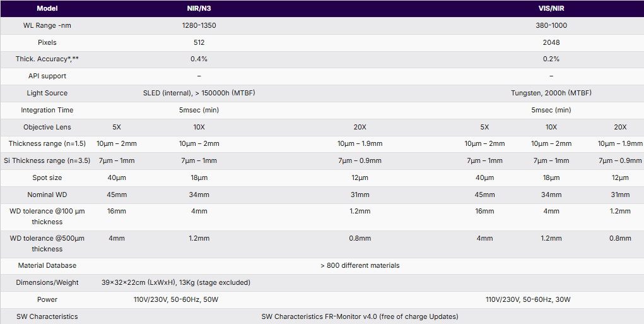
Task: Click the Integration Time row label
Action: [47, 110]
